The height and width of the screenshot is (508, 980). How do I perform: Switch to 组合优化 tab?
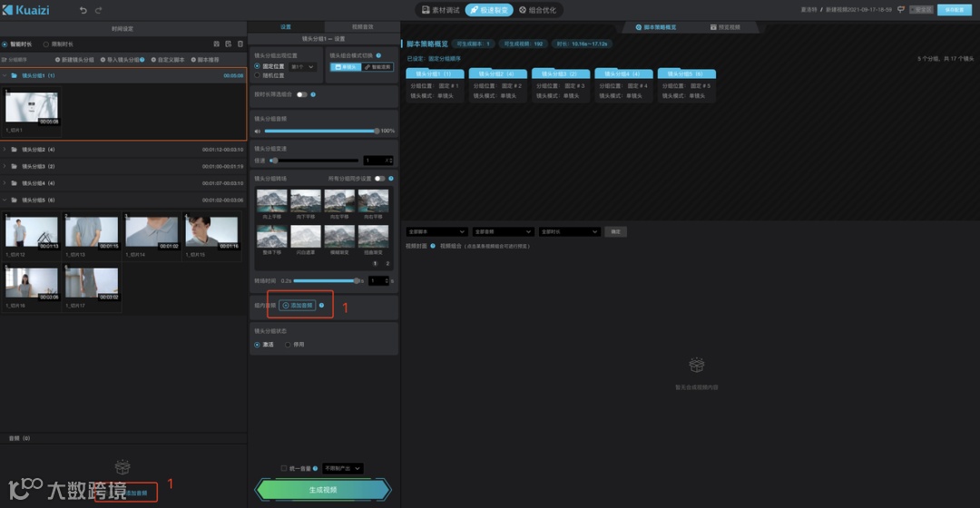[x=537, y=10]
